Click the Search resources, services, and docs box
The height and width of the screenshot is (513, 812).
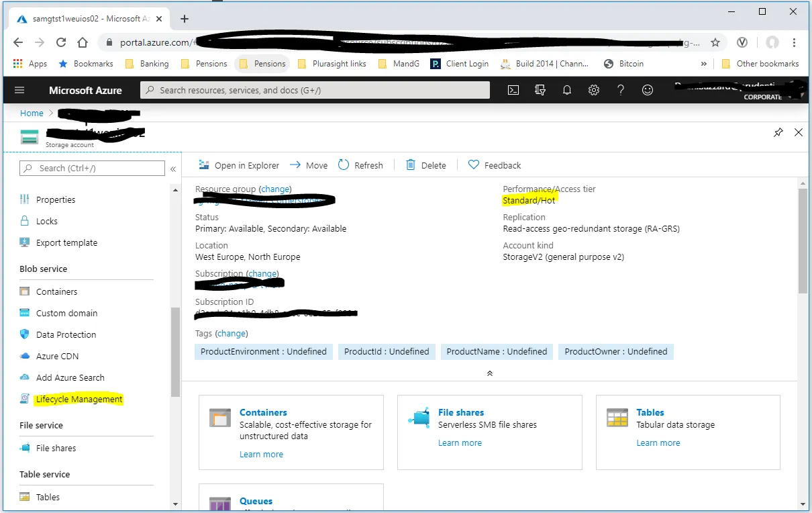[315, 90]
